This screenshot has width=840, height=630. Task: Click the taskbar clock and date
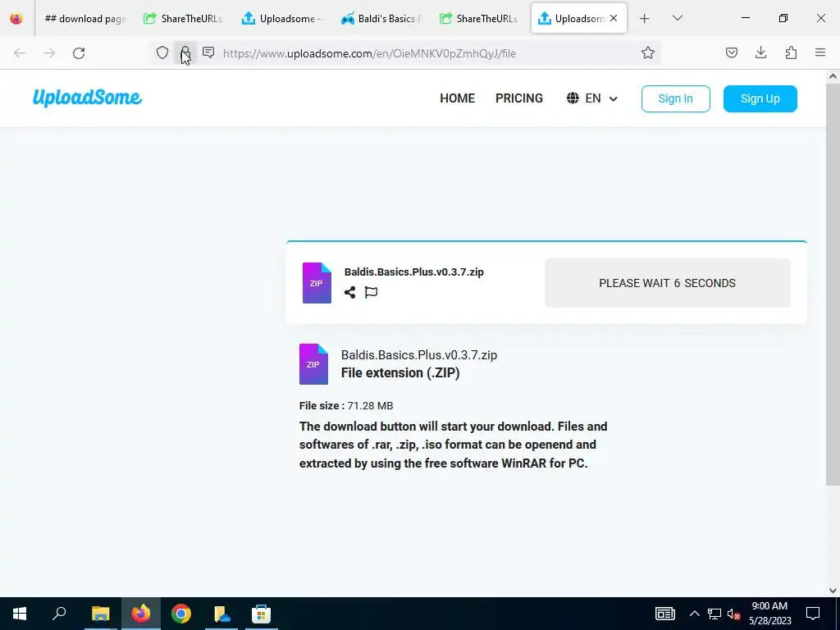click(769, 614)
